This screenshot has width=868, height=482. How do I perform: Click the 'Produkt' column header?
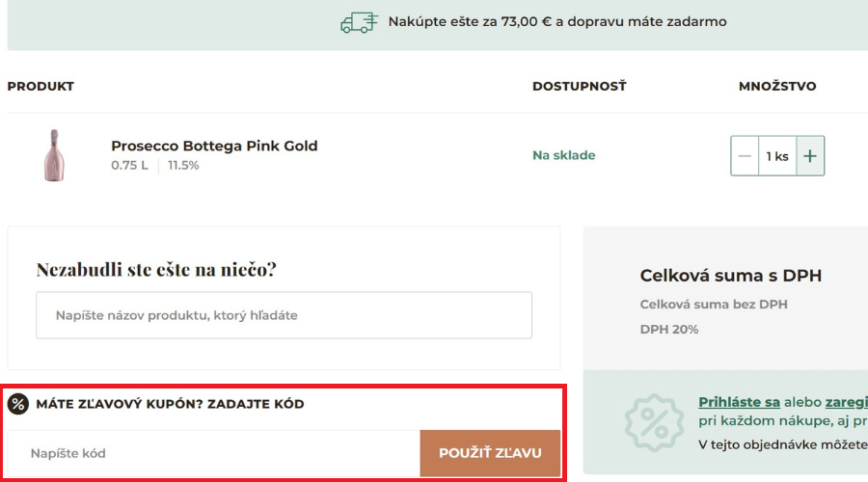(41, 86)
